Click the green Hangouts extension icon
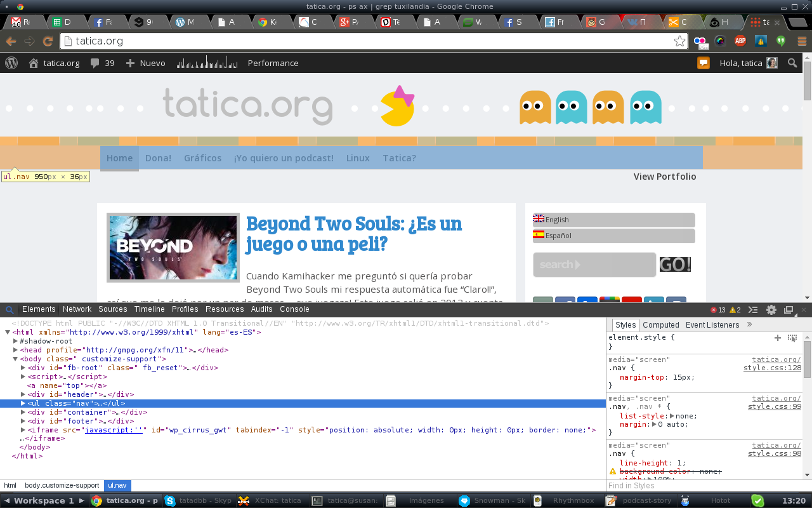Screen dimensions: 812x508 click(x=781, y=41)
